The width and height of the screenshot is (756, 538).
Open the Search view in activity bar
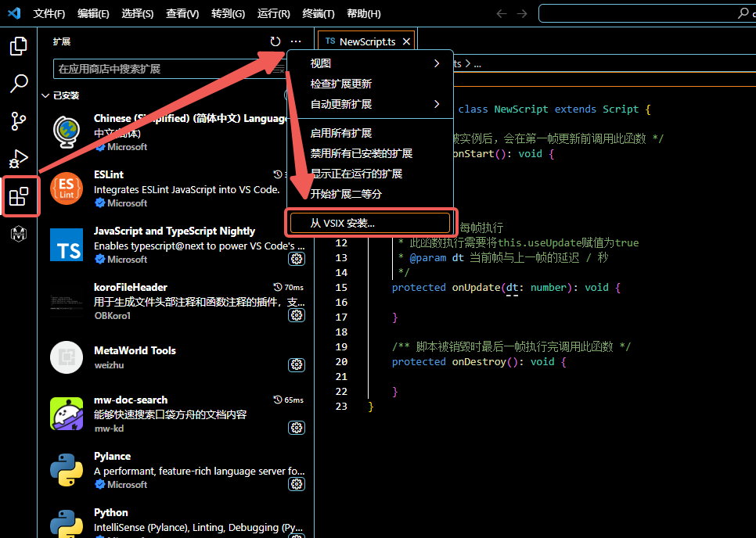tap(18, 84)
